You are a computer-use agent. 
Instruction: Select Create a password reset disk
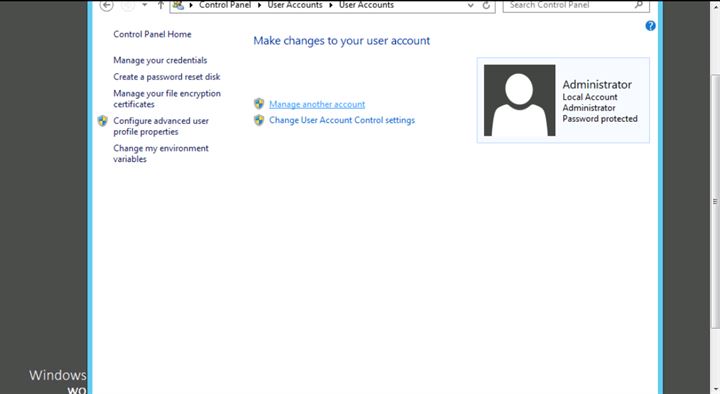167,77
